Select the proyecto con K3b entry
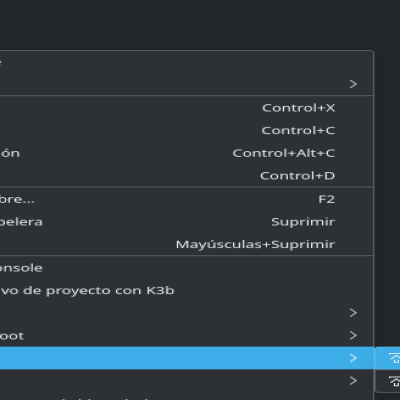The height and width of the screenshot is (400, 400). click(x=186, y=290)
